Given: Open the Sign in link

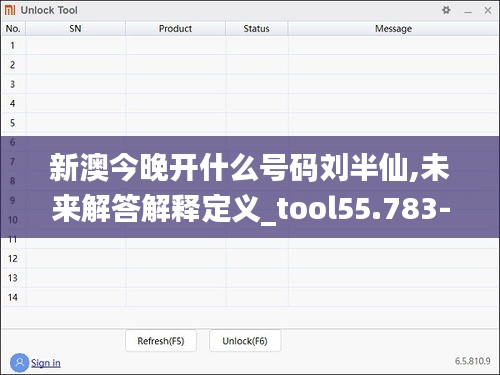Looking at the screenshot, I should click(46, 363).
